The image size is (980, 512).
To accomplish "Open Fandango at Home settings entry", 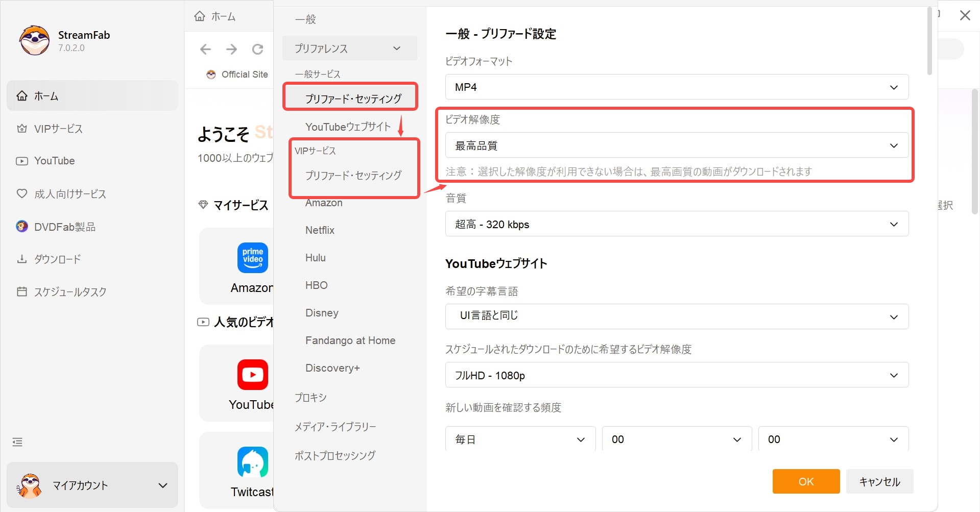I will point(350,340).
